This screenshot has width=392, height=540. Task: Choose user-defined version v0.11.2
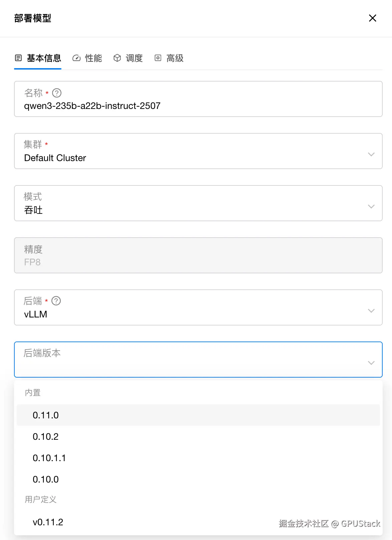pyautogui.click(x=48, y=522)
